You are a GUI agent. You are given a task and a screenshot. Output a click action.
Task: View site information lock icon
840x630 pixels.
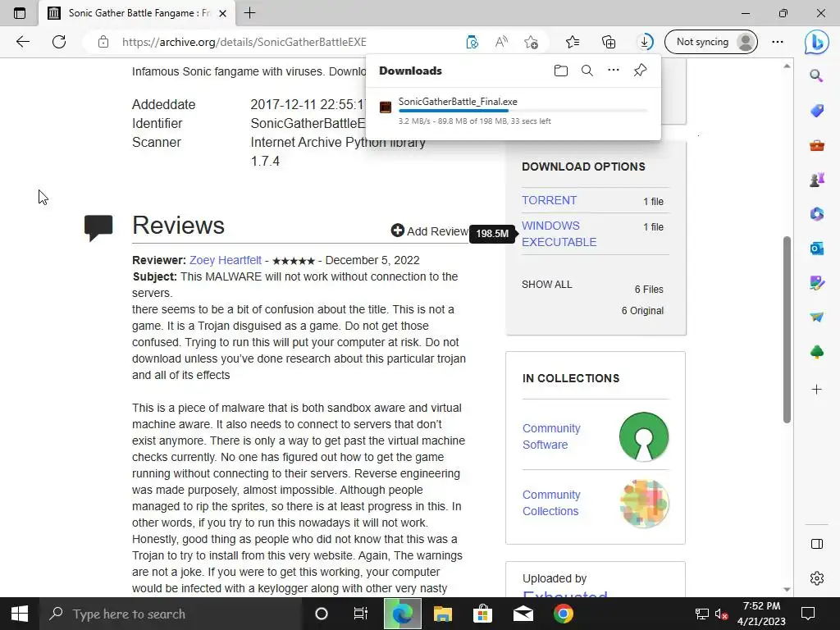point(103,42)
